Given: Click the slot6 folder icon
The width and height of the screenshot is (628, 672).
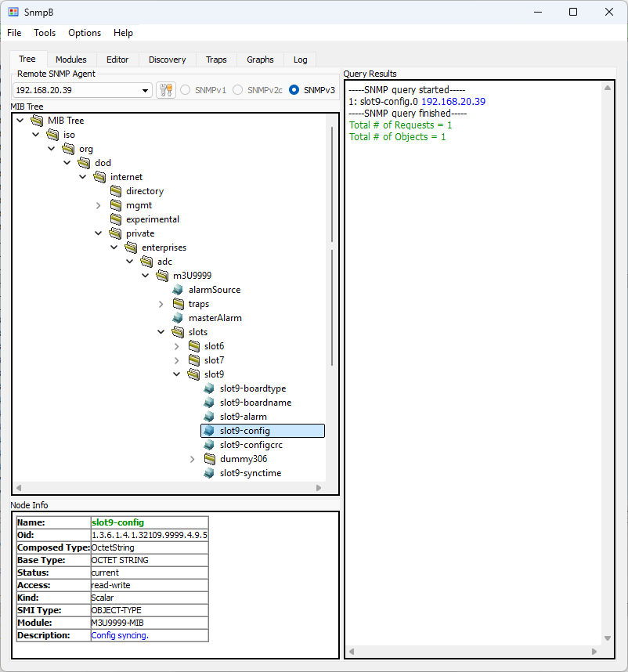Looking at the screenshot, I should [x=194, y=346].
